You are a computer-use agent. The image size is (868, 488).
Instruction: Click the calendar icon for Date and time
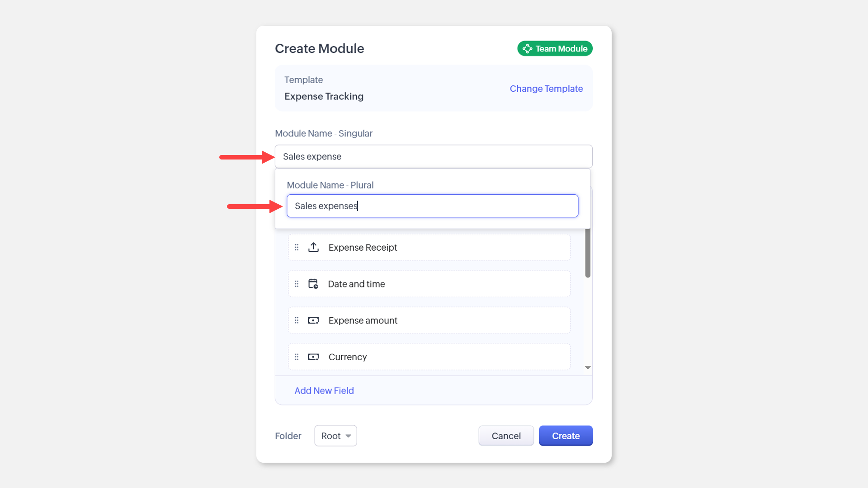(313, 284)
